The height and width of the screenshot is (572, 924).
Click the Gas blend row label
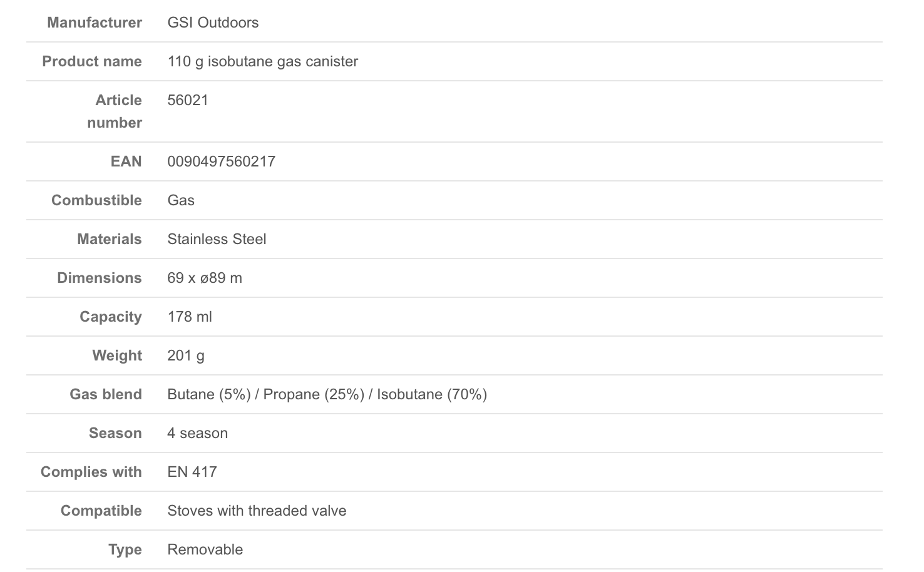point(105,394)
